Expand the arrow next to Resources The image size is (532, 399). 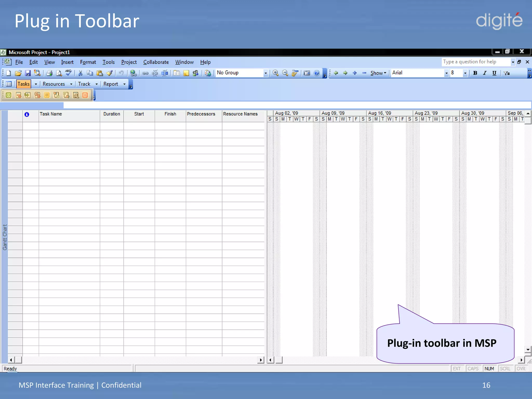pos(71,84)
